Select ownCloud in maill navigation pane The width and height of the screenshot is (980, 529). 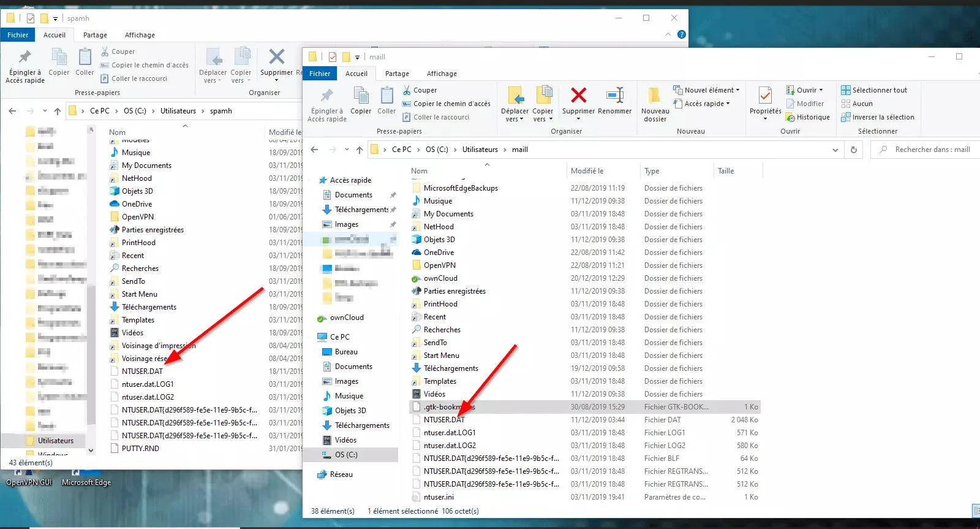click(347, 318)
